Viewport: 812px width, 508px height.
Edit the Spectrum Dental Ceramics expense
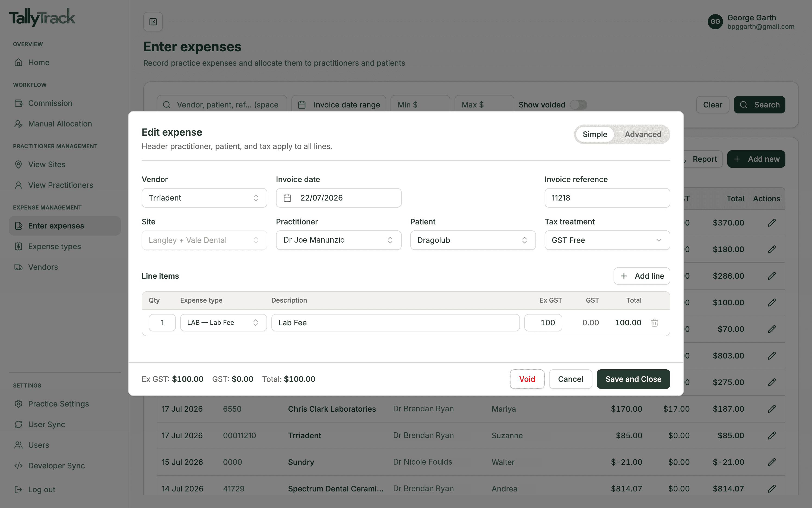772,488
